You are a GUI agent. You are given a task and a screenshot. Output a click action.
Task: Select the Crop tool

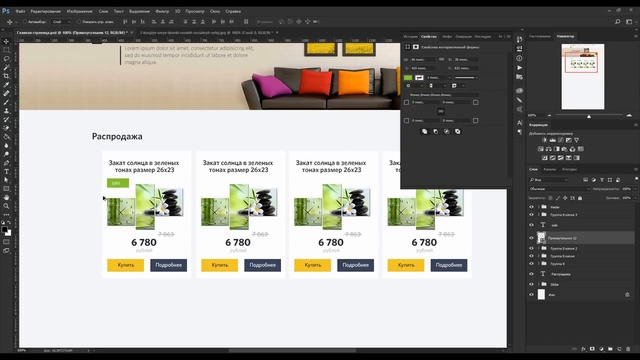click(x=6, y=76)
